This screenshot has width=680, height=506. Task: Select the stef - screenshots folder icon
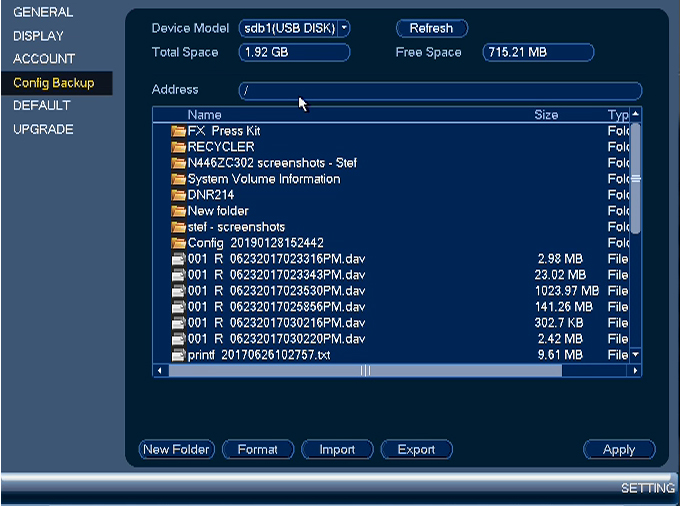[178, 227]
